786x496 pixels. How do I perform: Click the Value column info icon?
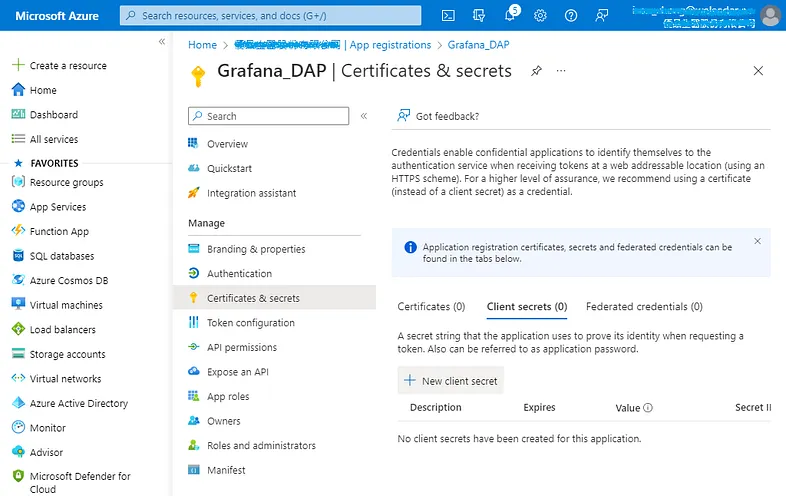point(648,408)
